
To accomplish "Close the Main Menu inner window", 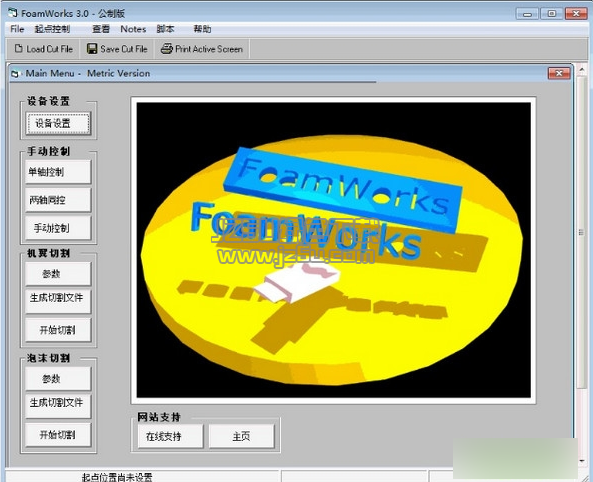I will 559,73.
